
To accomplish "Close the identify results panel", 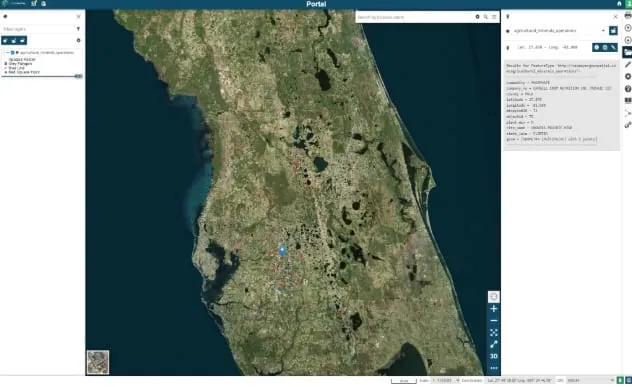I will tap(615, 17).
